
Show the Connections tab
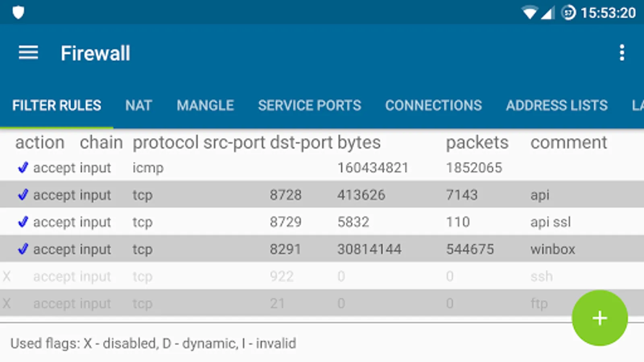pyautogui.click(x=433, y=105)
